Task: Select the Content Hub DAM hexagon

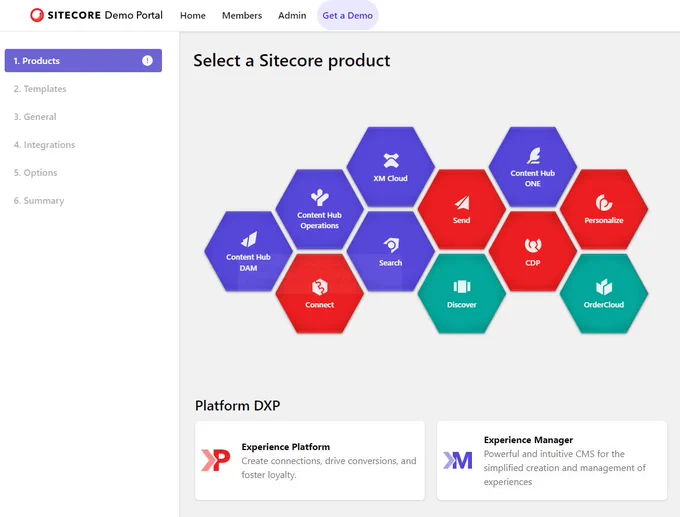Action: tap(248, 251)
